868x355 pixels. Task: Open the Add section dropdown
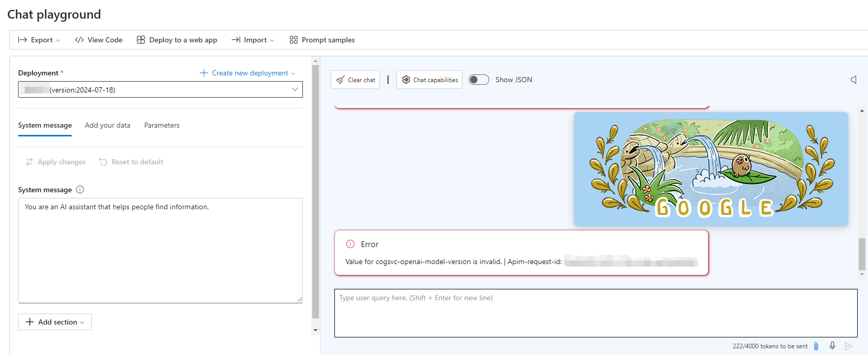pyautogui.click(x=55, y=322)
